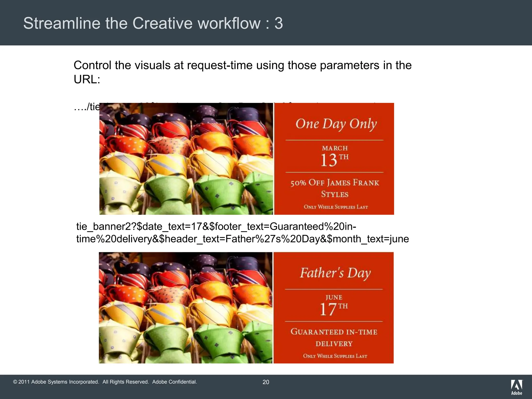532x399 pixels.
Task: Click 'Guaranteed In-Time Delivery' text
Action: pos(334,337)
